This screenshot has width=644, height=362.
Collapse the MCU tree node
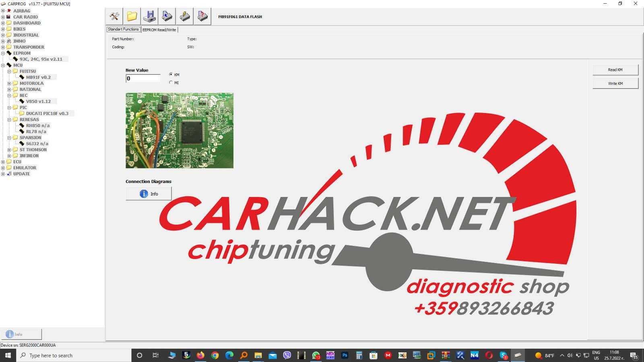coord(3,65)
